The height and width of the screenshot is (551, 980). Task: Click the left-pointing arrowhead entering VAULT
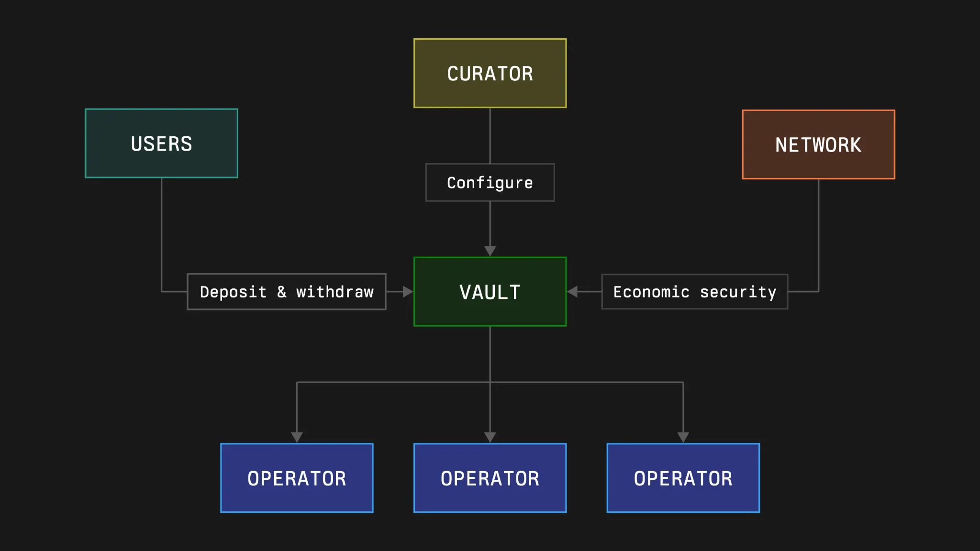click(x=573, y=291)
